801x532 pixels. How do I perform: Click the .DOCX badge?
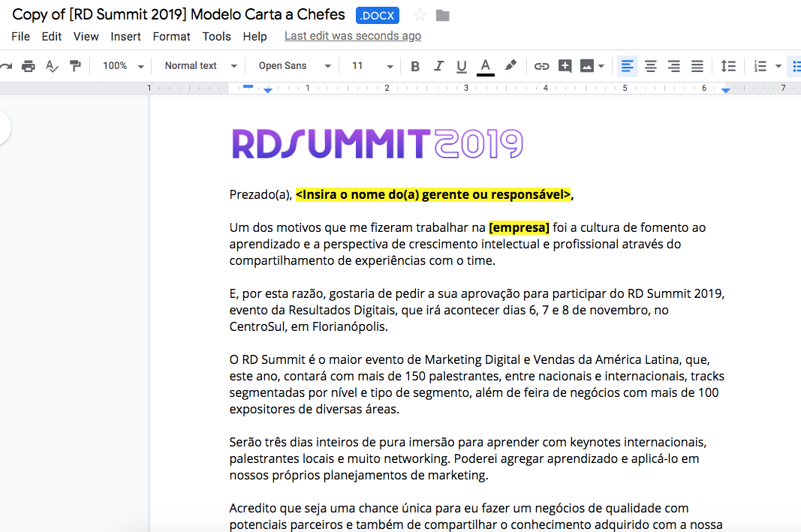377,16
